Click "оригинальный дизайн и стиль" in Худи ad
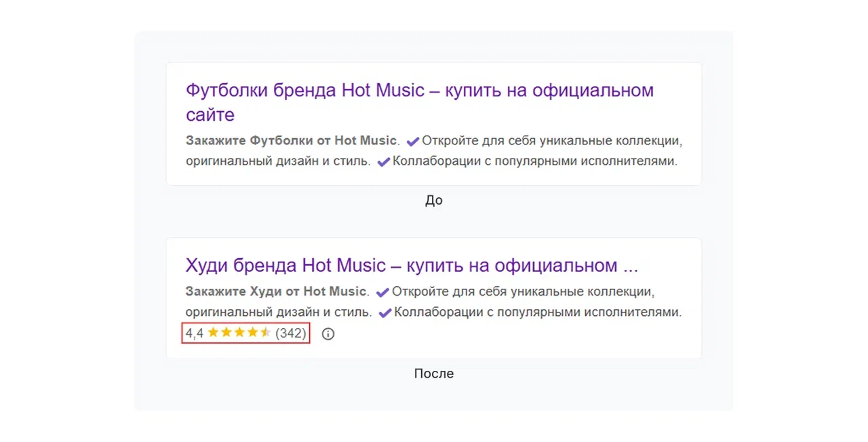 tap(278, 313)
